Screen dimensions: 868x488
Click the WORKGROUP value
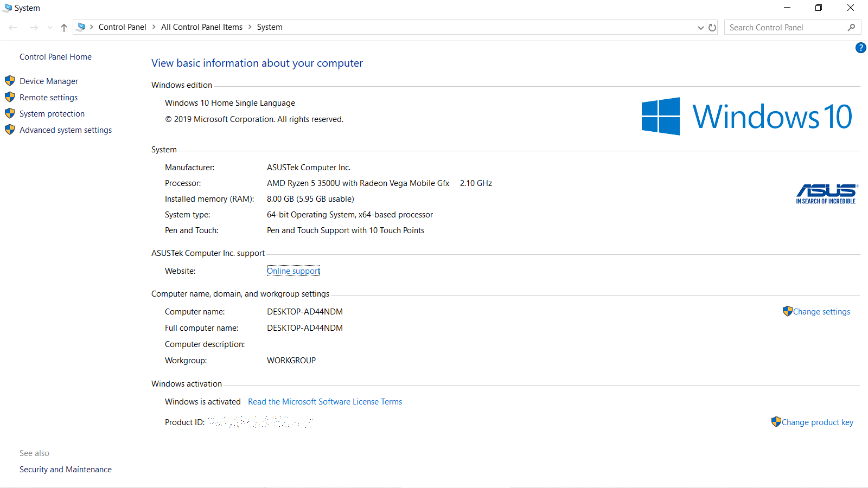pyautogui.click(x=291, y=361)
